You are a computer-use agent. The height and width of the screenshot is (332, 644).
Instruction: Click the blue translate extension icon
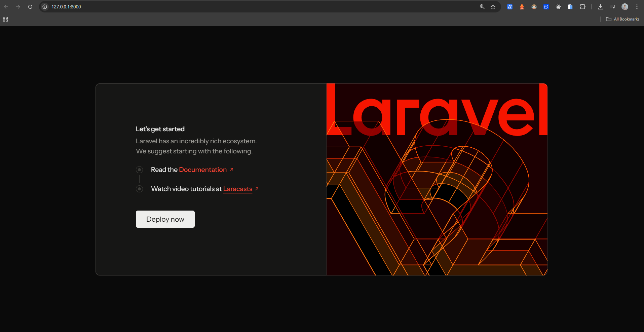pyautogui.click(x=510, y=7)
